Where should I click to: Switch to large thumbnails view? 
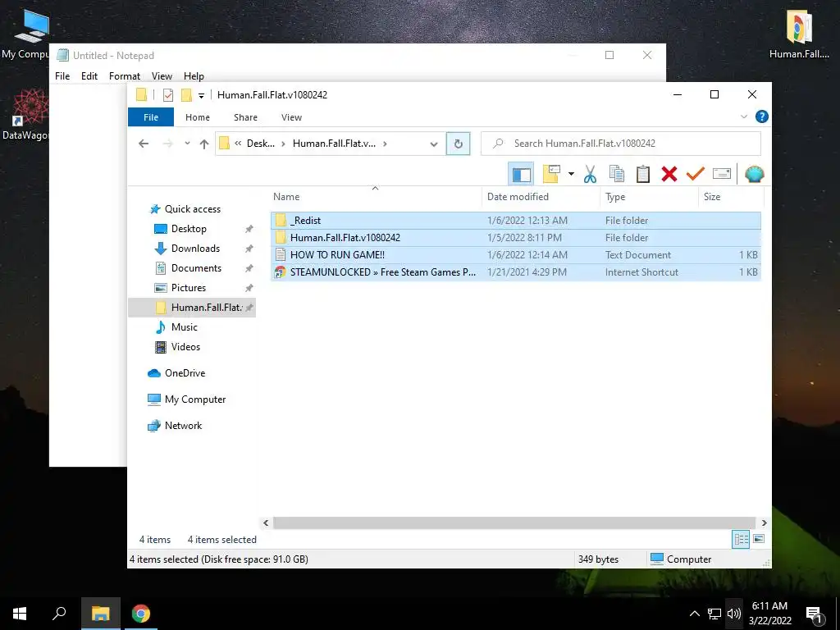point(759,539)
